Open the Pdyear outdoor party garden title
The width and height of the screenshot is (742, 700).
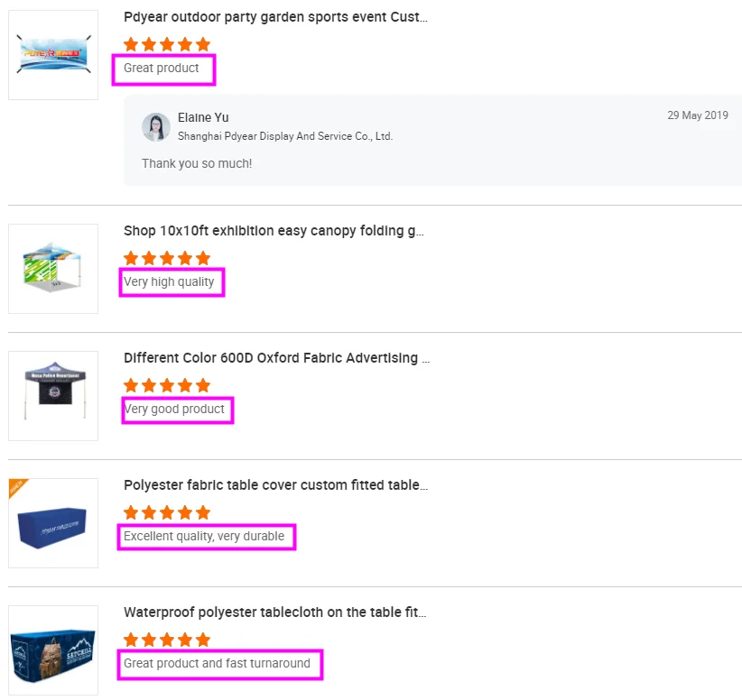pos(275,17)
